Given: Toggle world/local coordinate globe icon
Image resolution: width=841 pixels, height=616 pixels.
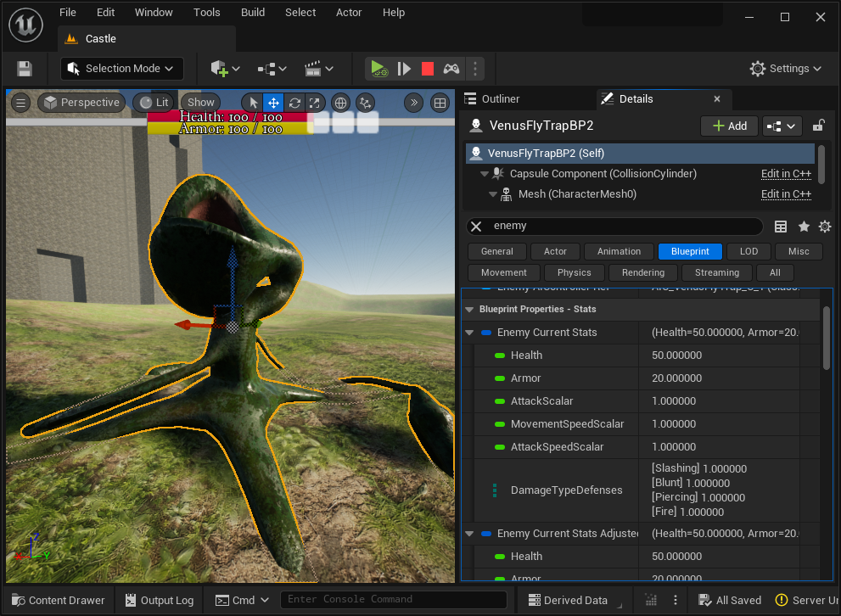Looking at the screenshot, I should [x=340, y=103].
